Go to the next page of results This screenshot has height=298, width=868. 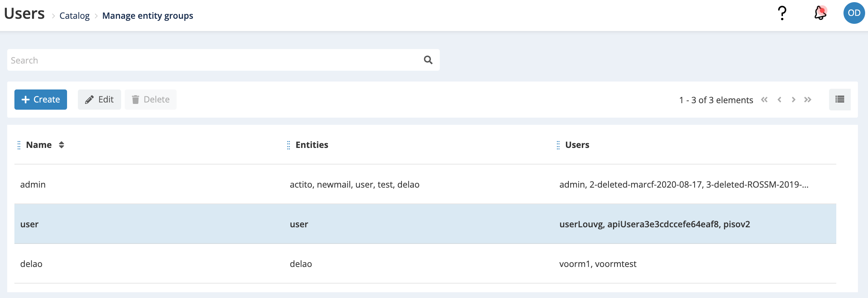[x=793, y=100]
